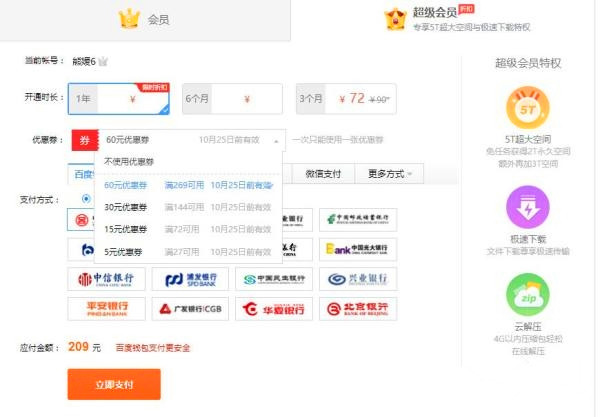
Task: Click the gold crown icon beside 会员
Action: [x=129, y=18]
